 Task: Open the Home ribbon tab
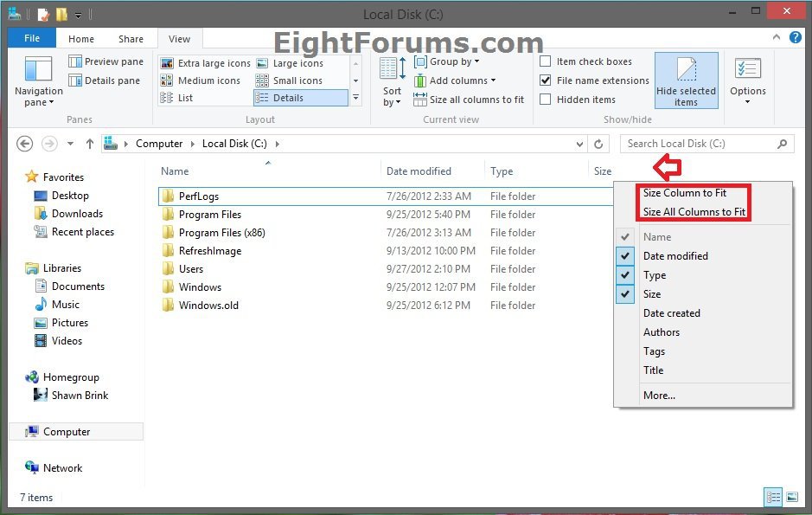coord(81,39)
